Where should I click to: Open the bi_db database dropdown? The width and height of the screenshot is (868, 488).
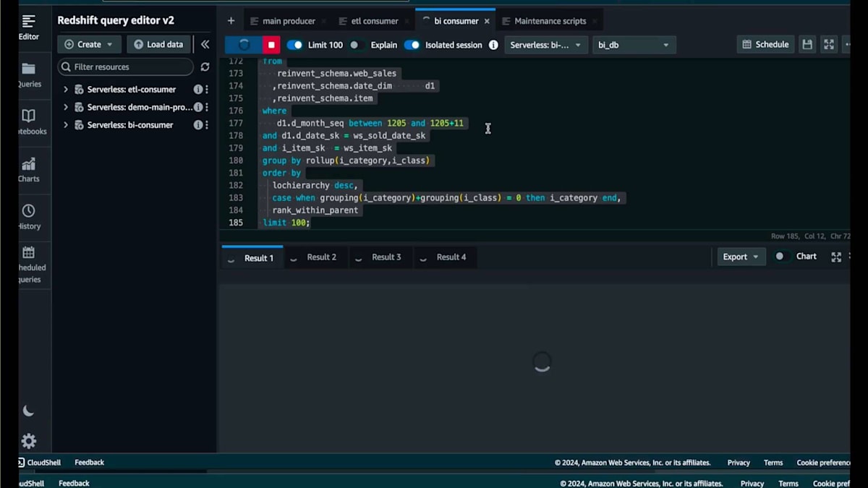pyautogui.click(x=634, y=45)
